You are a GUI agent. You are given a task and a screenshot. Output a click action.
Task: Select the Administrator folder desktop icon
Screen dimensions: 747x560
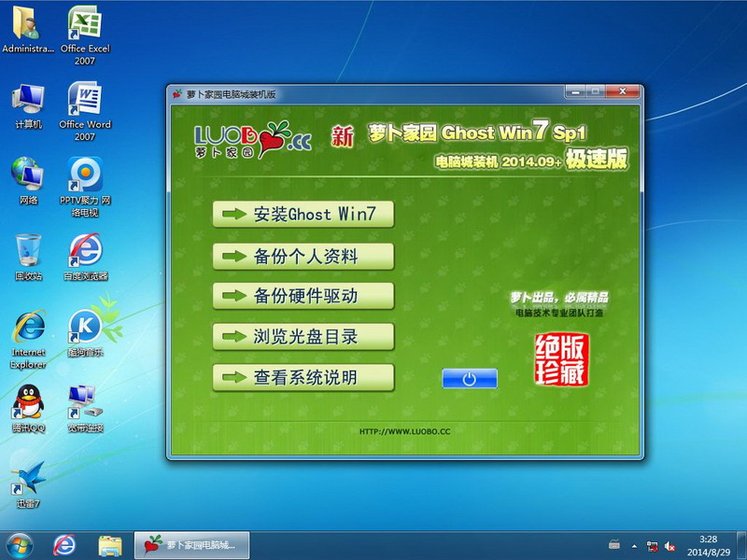(x=28, y=30)
